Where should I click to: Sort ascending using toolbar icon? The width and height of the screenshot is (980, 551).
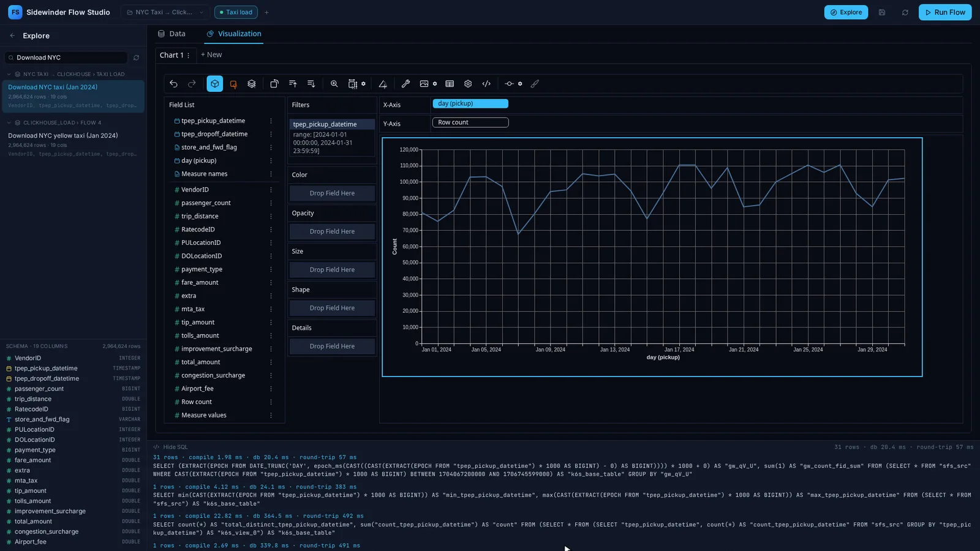293,84
